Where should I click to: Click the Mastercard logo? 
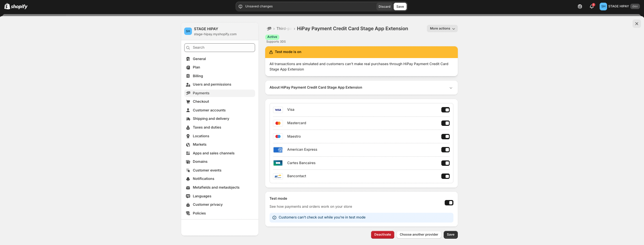(x=278, y=123)
